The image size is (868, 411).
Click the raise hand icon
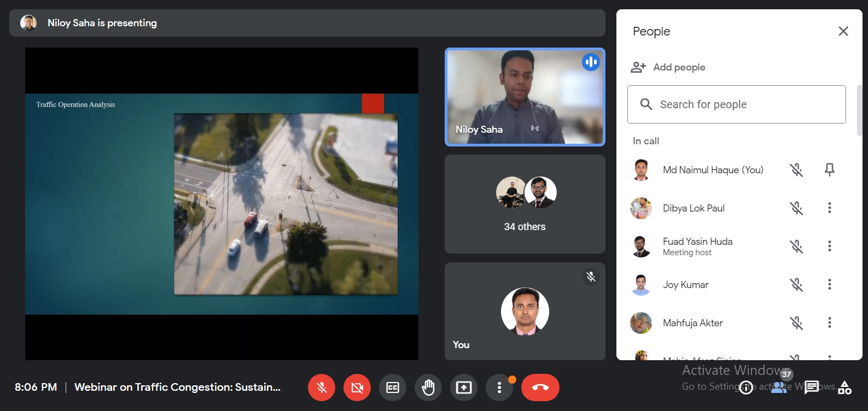(x=428, y=387)
